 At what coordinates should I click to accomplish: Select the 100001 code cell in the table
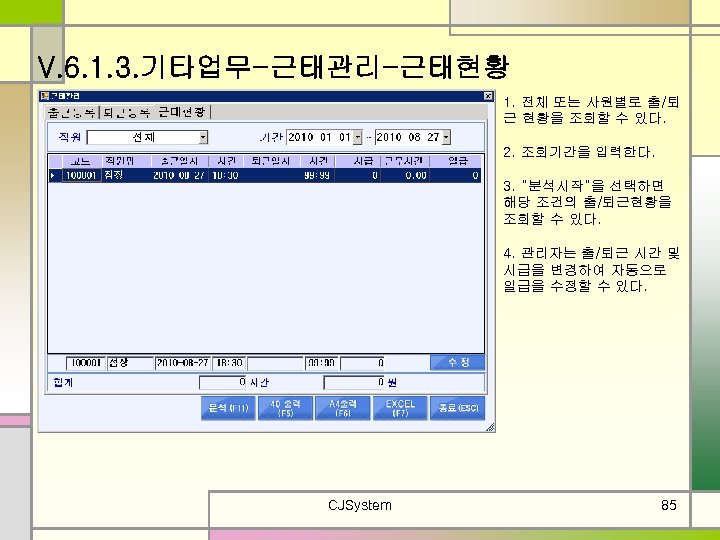pos(82,175)
